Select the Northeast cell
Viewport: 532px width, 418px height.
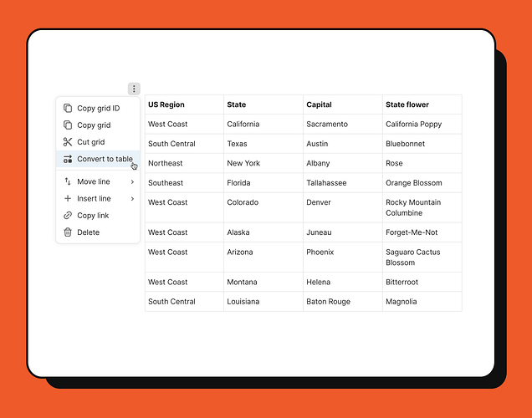[184, 163]
